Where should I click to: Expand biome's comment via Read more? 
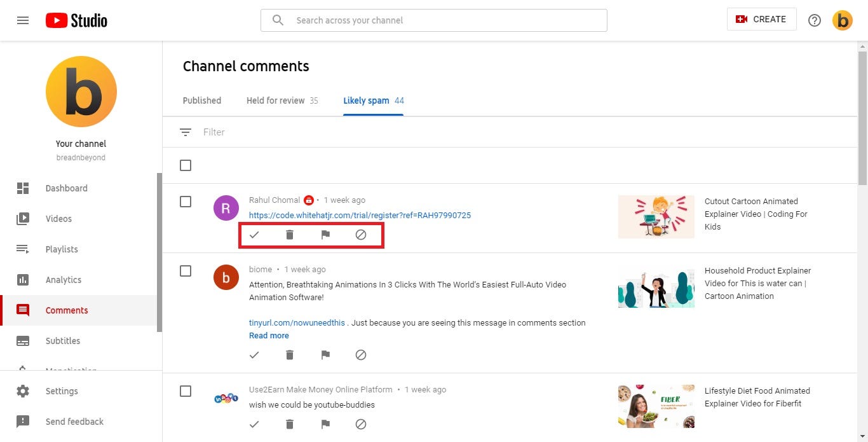[x=269, y=335]
